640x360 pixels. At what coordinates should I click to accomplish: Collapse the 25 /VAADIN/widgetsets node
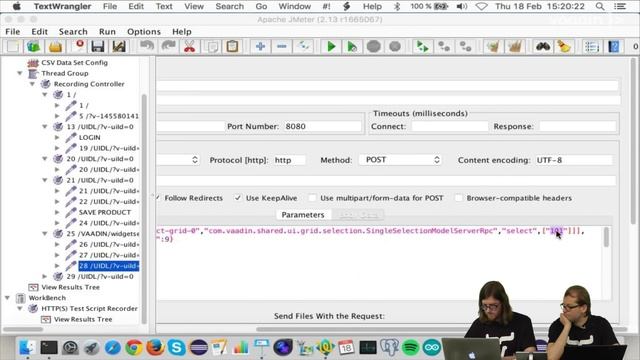coord(45,233)
